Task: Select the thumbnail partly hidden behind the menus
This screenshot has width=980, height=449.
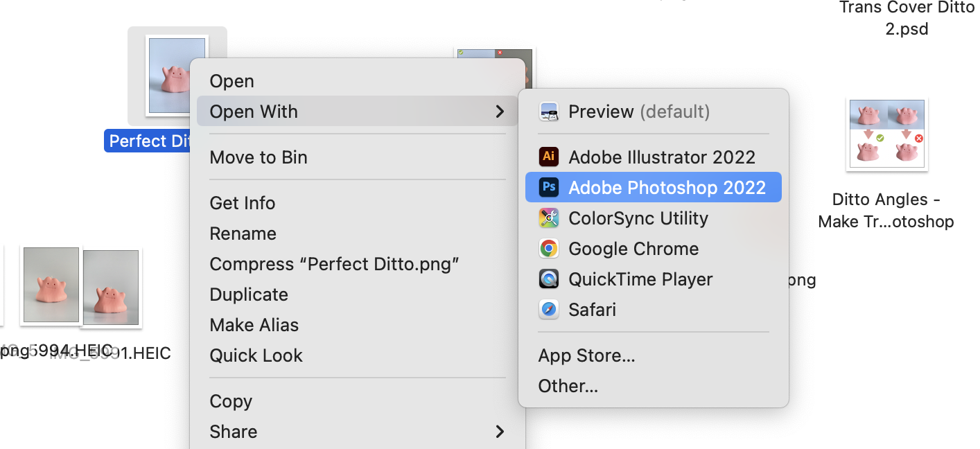Action: tap(495, 68)
